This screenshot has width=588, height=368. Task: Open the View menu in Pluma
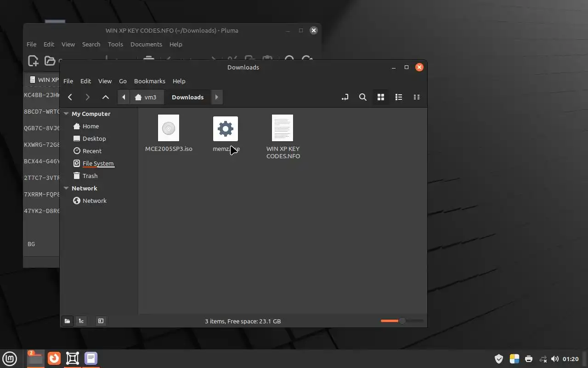point(68,44)
